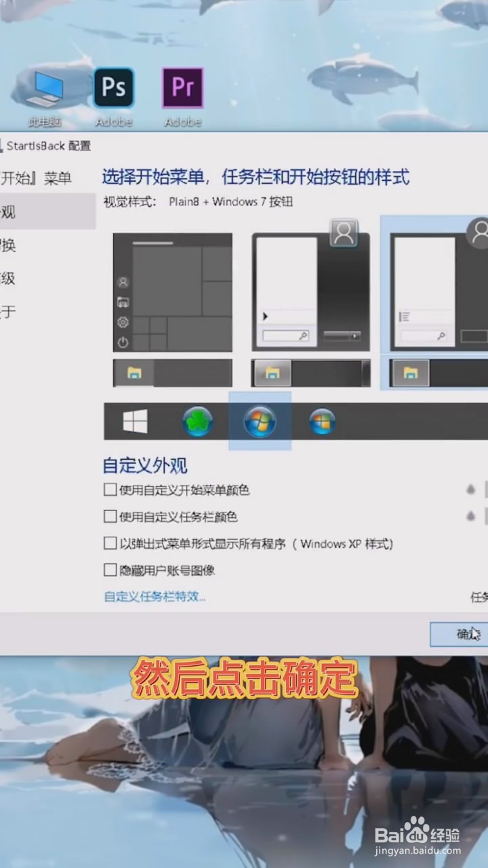Viewport: 488px width, 868px height.
Task: Switch to the 高级 section
Action: coord(8,278)
